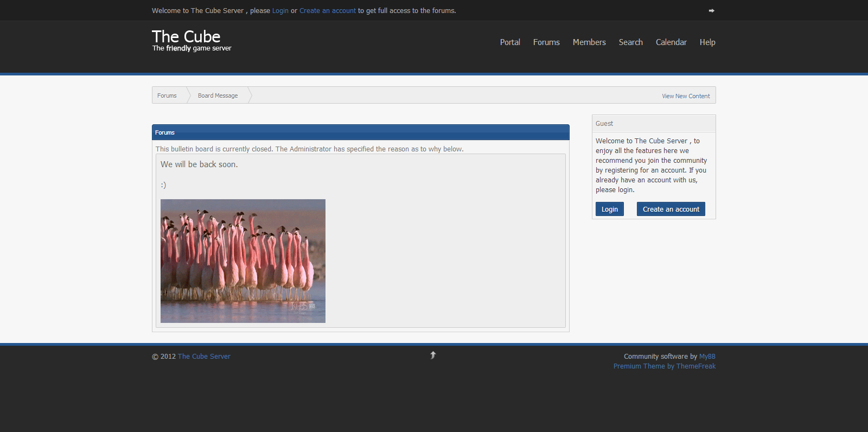Click the right arrow icon in top bar

[x=711, y=10]
